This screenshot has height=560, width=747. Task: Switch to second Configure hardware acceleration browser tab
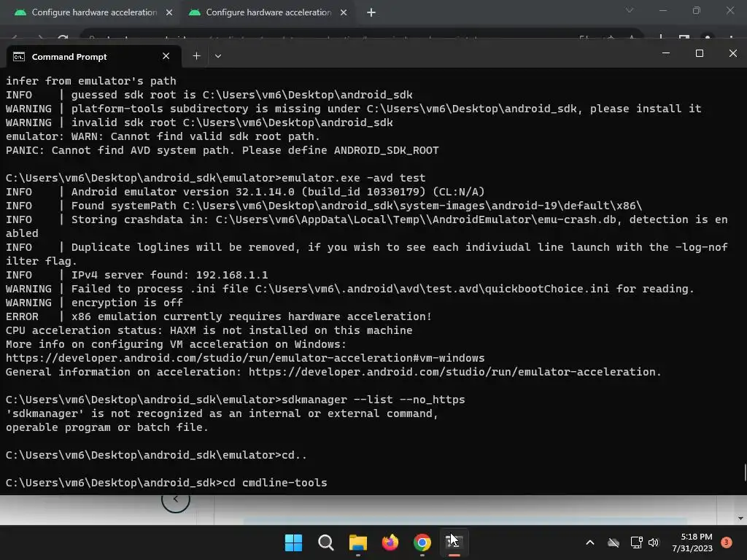tap(268, 12)
